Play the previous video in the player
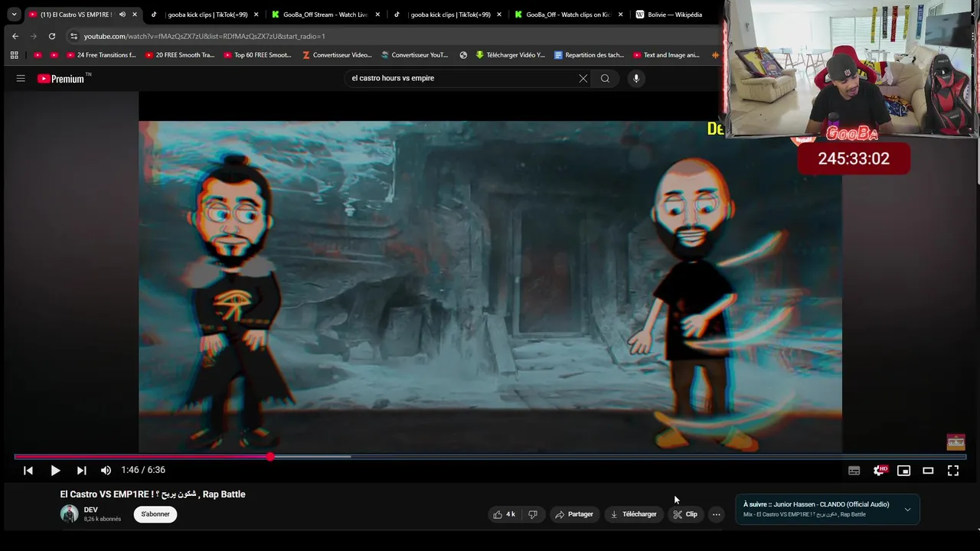 28,471
